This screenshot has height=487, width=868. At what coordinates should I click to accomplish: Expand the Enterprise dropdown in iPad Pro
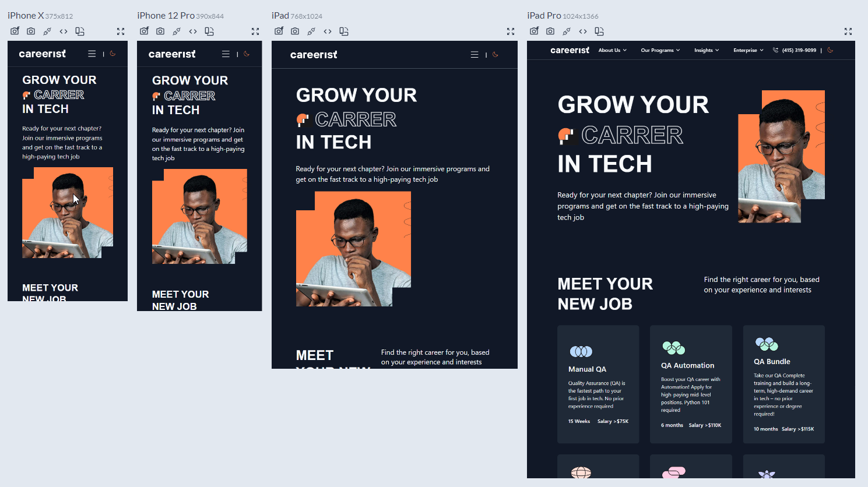coord(748,50)
